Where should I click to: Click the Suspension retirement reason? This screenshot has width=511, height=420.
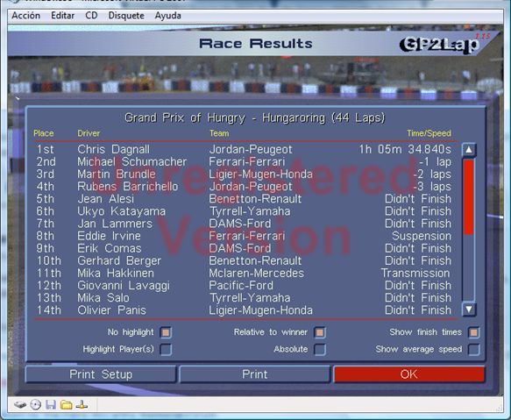pyautogui.click(x=422, y=236)
